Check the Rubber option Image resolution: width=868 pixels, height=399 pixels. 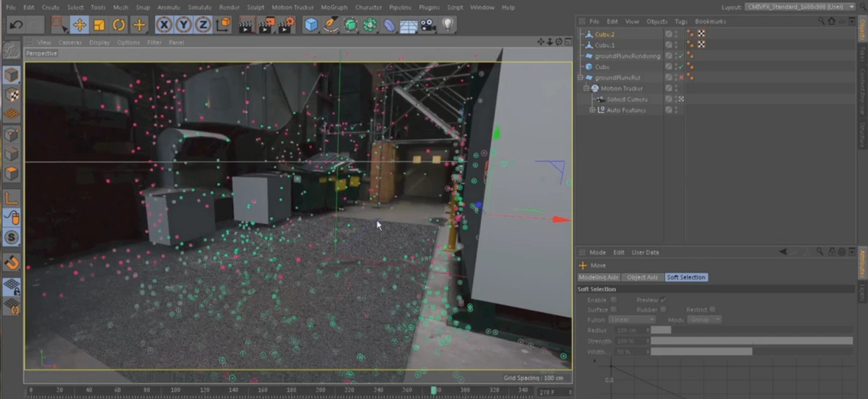663,309
